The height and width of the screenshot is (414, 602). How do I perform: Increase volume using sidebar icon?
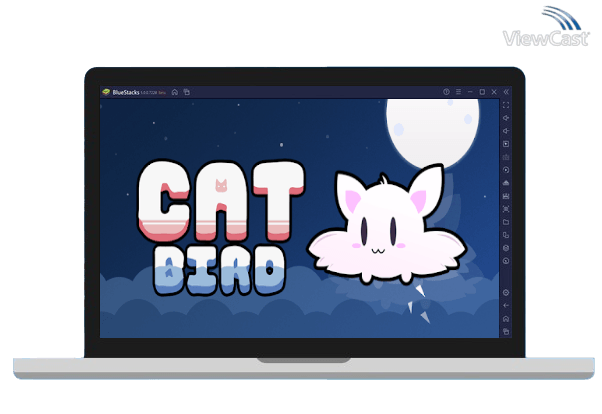[x=506, y=118]
